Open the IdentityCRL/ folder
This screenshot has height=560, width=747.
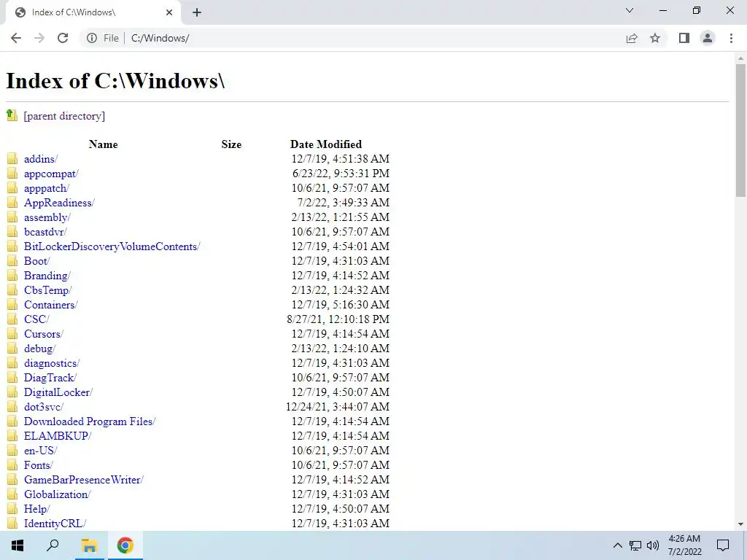55,524
